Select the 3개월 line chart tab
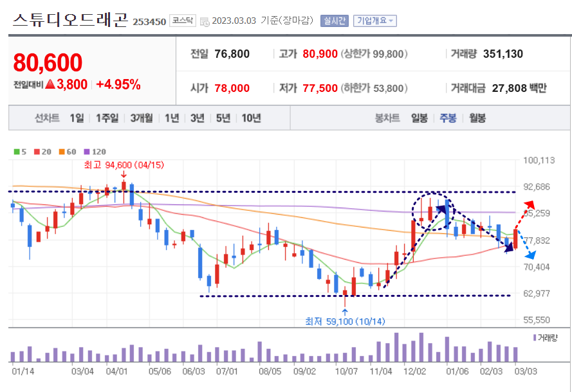This screenshot has height=392, width=572. (142, 118)
